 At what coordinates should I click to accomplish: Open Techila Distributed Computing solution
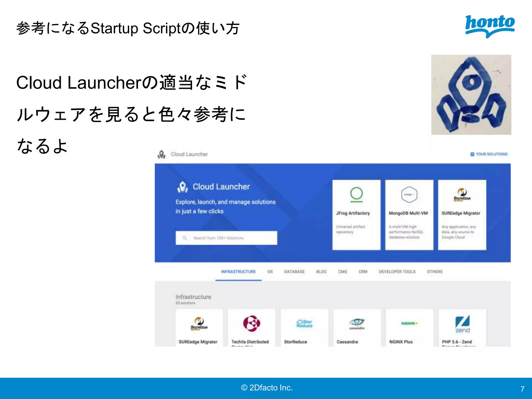(x=252, y=328)
